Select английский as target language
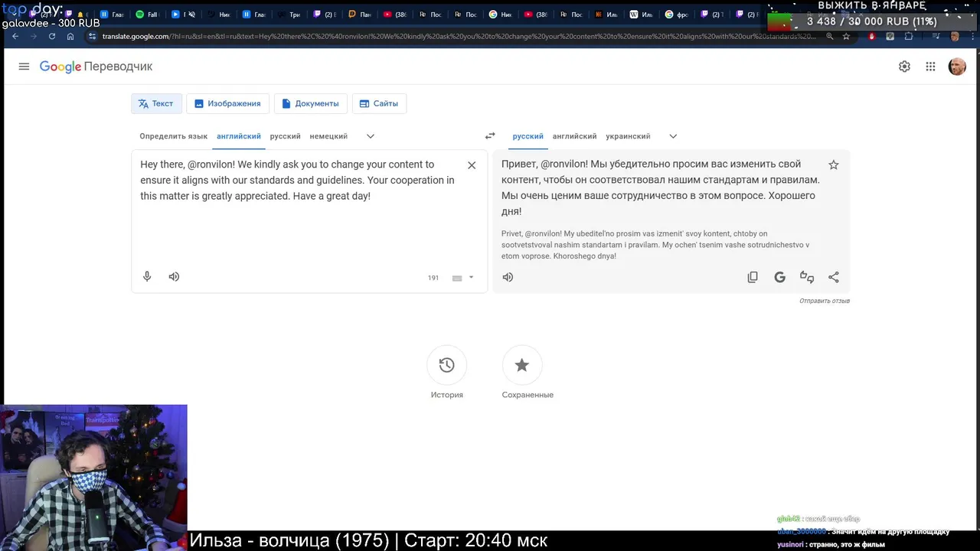Image resolution: width=980 pixels, height=551 pixels. (574, 136)
